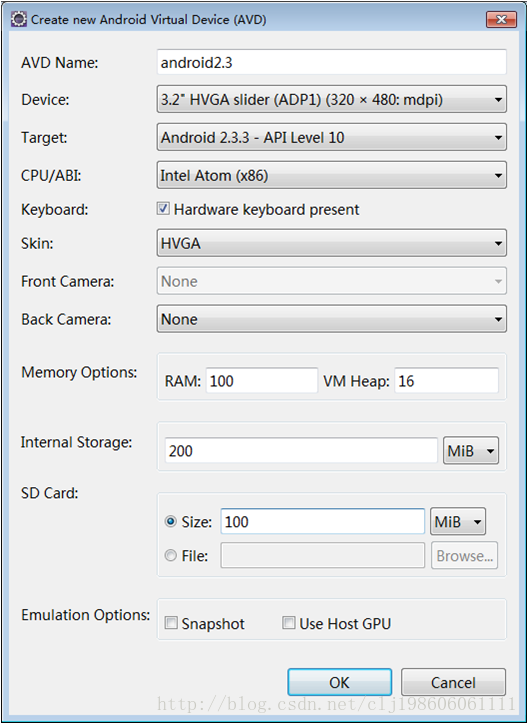Select the SD Card Size radio button
The height and width of the screenshot is (724, 528).
[x=171, y=522]
